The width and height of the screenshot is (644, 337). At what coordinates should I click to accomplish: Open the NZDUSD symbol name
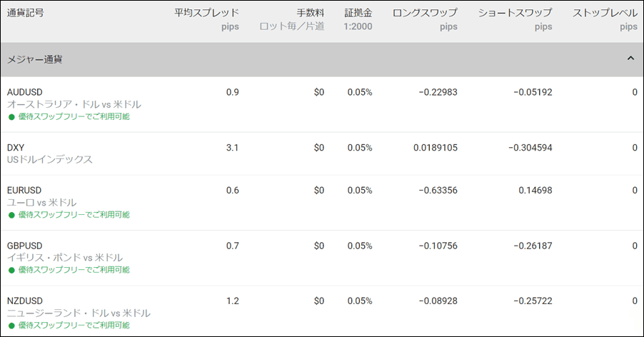(25, 301)
